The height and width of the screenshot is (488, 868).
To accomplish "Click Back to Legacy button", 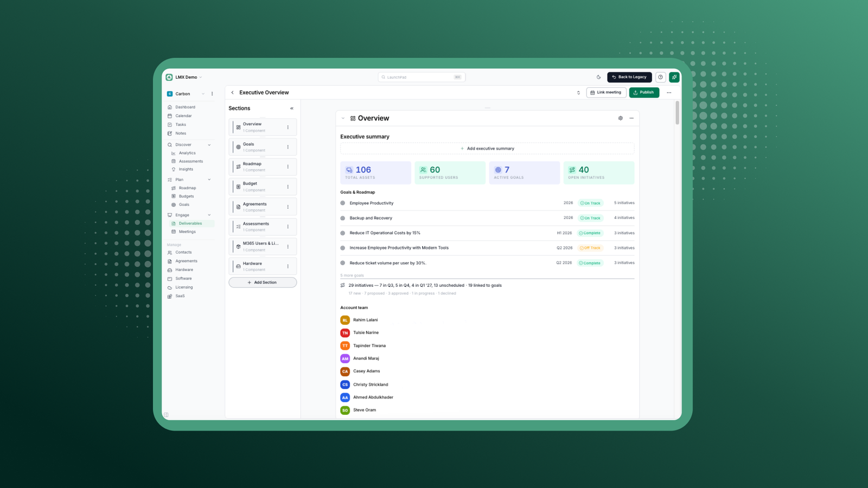I will pos(629,77).
